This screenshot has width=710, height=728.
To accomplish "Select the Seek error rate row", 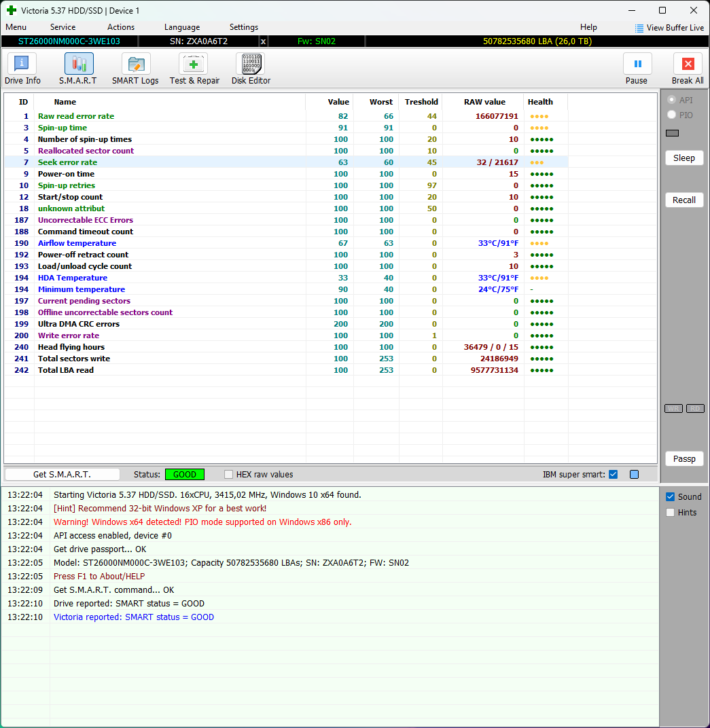I will (x=67, y=162).
